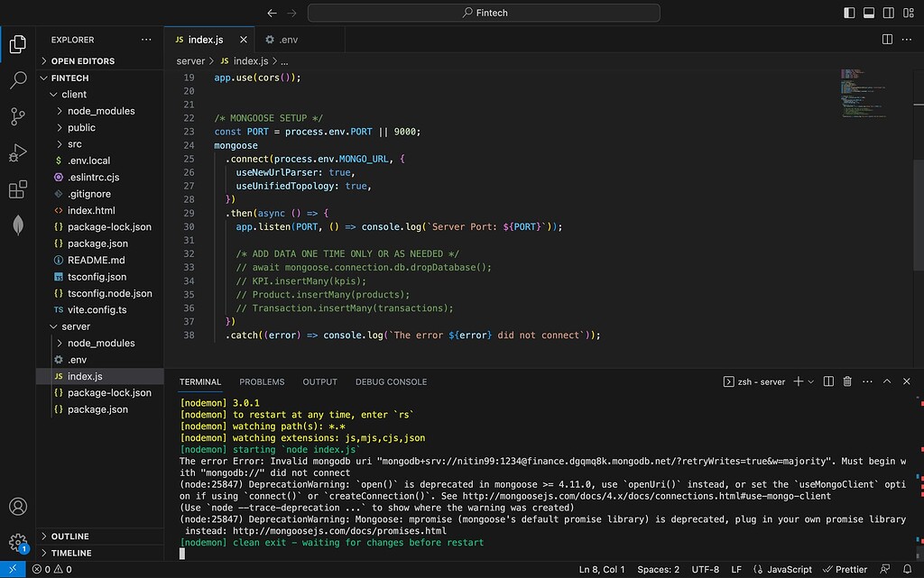Screen dimensions: 924x578
Task: Collapse the server folder in explorer
Action: pyautogui.click(x=76, y=326)
